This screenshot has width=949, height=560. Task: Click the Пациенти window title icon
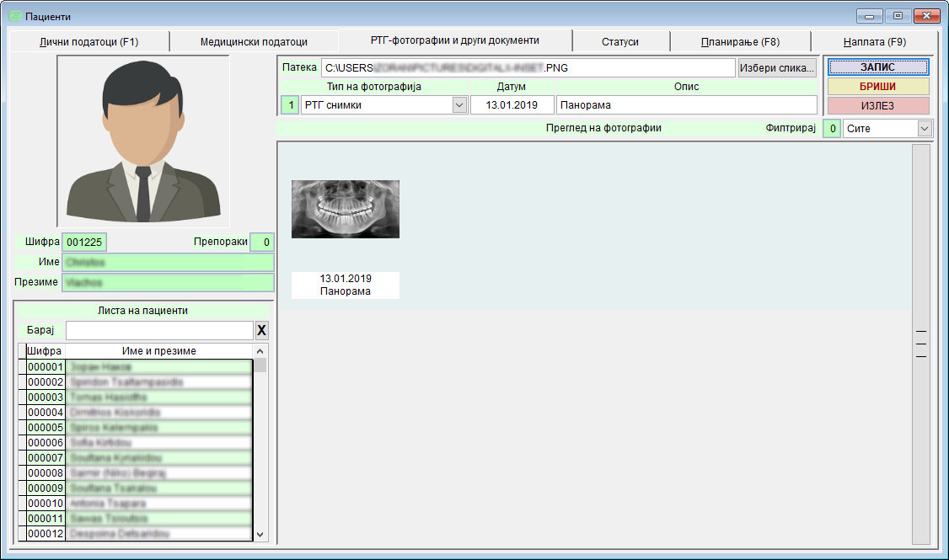point(14,16)
